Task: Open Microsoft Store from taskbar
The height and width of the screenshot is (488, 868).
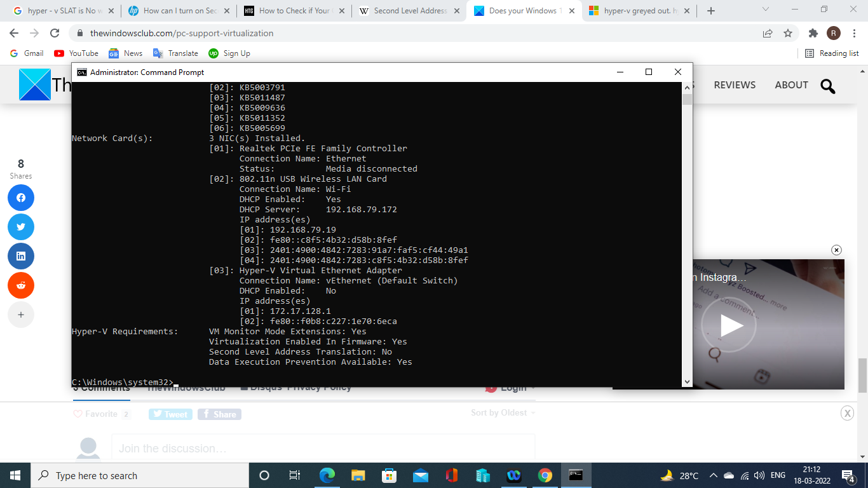Action: click(x=389, y=475)
